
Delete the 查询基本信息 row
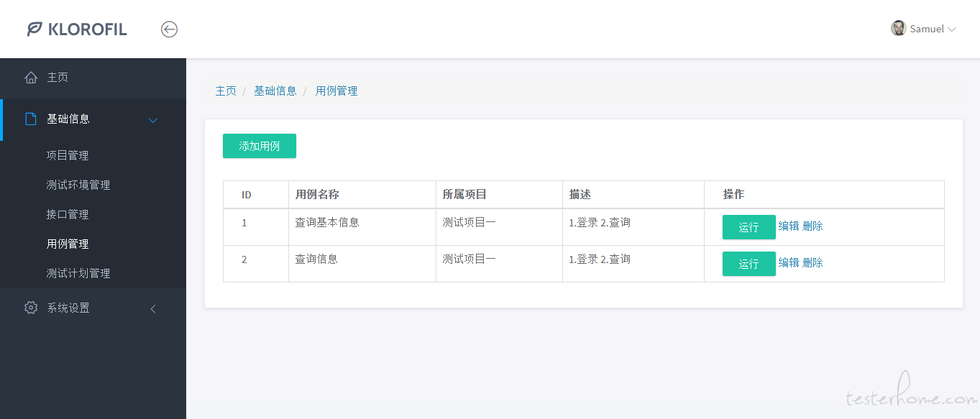click(x=812, y=226)
